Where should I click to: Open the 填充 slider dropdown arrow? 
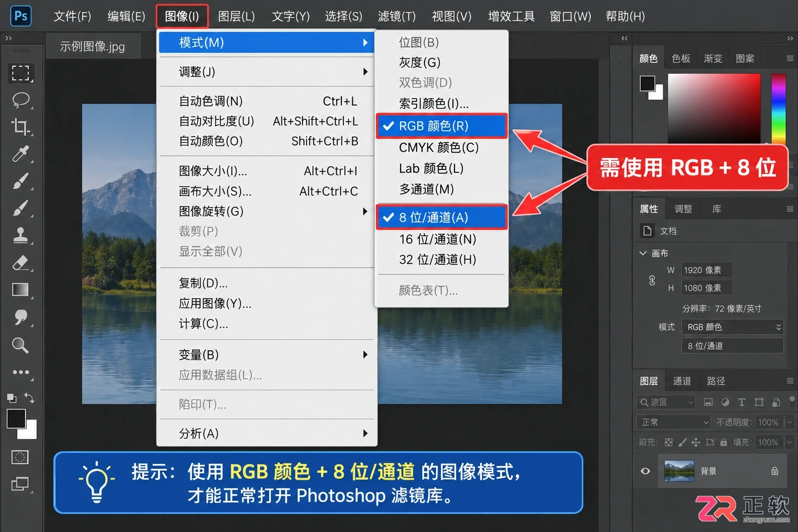[790, 442]
